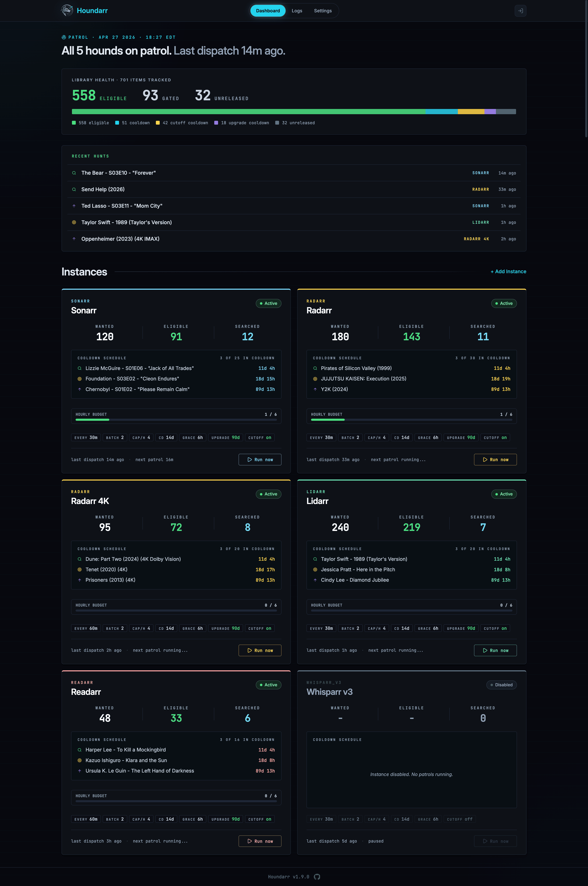Viewport: 588px width, 886px height.
Task: Open the GitHub icon in footer
Action: pyautogui.click(x=317, y=877)
